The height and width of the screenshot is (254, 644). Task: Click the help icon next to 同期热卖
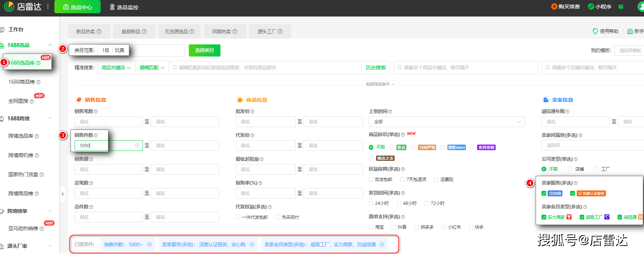coord(235,32)
